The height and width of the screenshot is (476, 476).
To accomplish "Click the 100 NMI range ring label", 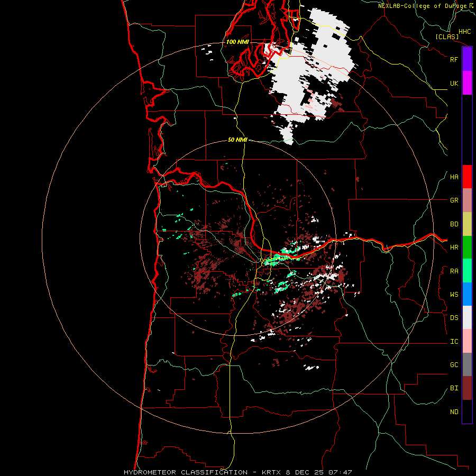I will 237,42.
